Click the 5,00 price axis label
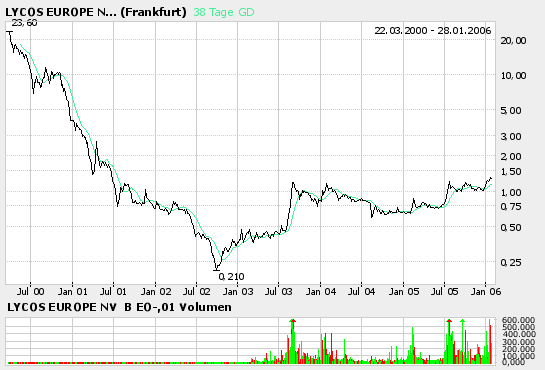Image resolution: width=545 pixels, height=370 pixels. (511, 110)
